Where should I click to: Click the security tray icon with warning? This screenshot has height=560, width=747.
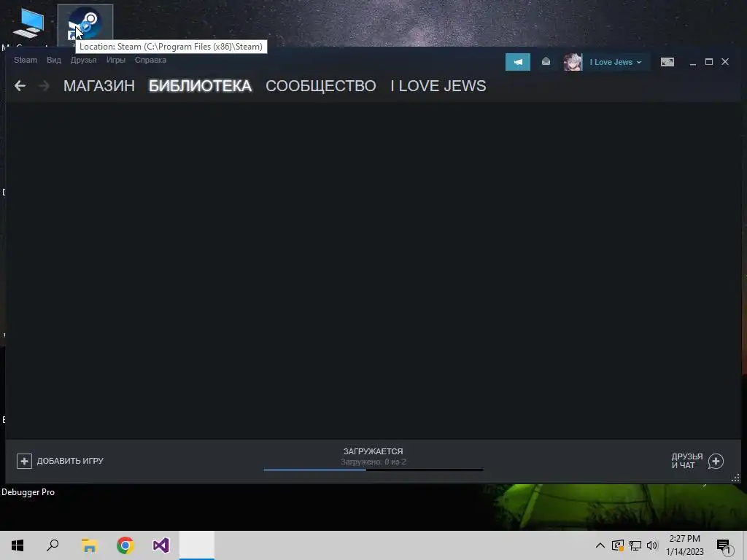[618, 545]
